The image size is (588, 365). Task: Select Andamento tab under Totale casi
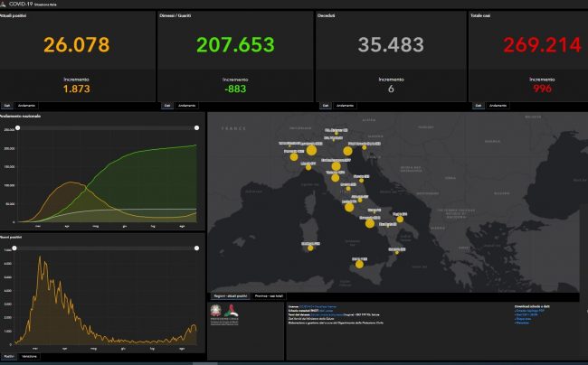(498, 106)
